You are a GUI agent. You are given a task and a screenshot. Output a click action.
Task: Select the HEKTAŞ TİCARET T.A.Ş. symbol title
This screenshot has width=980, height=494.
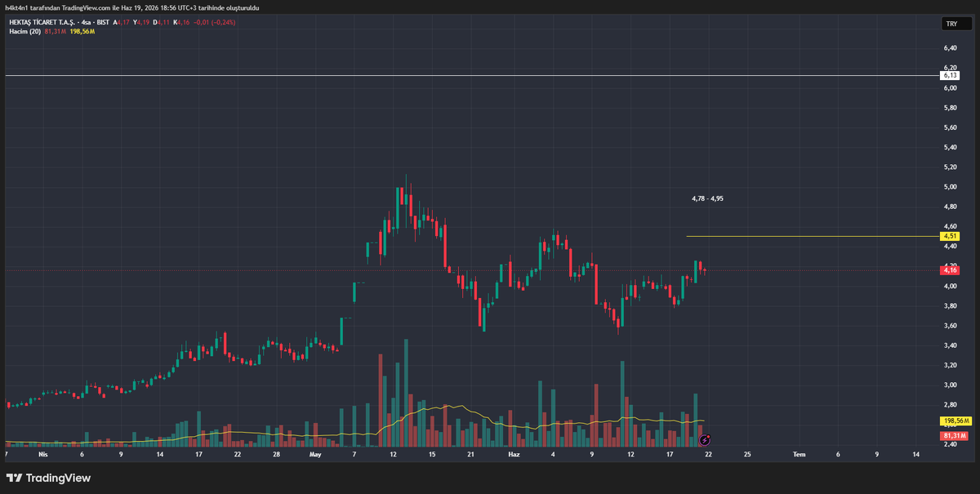click(42, 22)
